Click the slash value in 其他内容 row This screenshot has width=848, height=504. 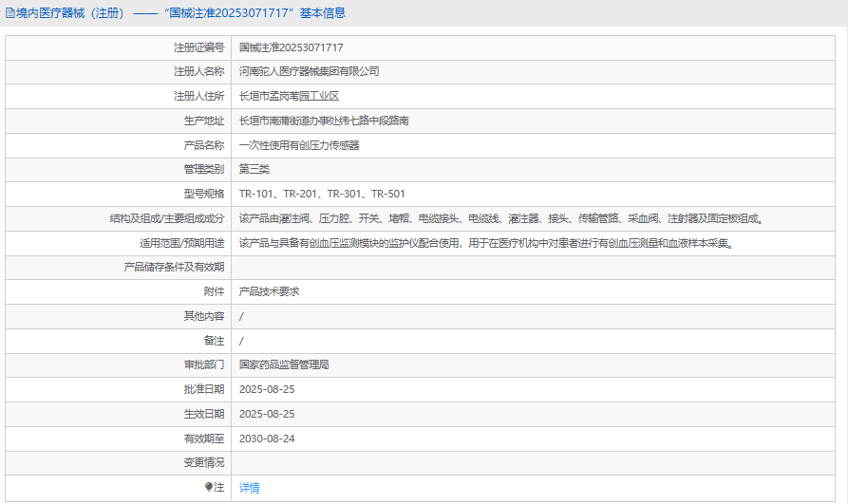[241, 316]
